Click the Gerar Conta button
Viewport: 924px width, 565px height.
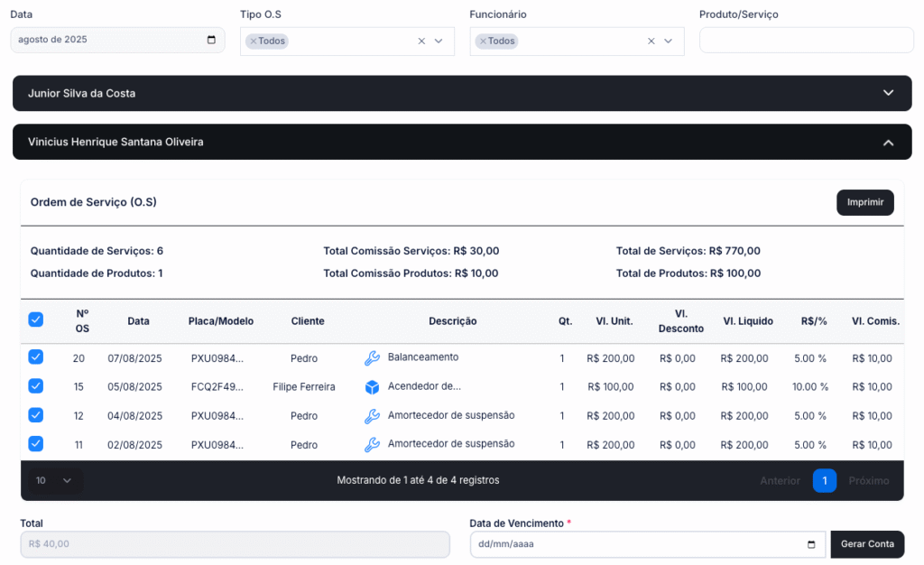[x=866, y=544]
